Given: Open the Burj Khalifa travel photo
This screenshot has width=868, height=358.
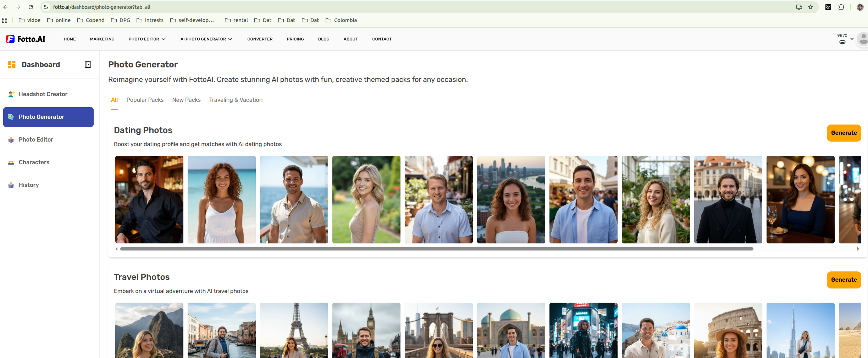Looking at the screenshot, I should 801,330.
